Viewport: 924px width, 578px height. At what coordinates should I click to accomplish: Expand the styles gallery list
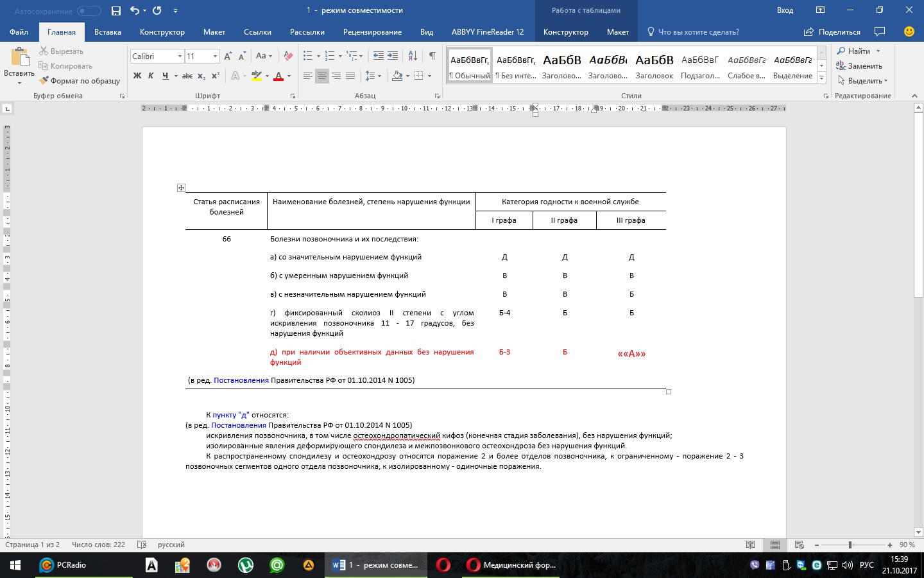821,78
